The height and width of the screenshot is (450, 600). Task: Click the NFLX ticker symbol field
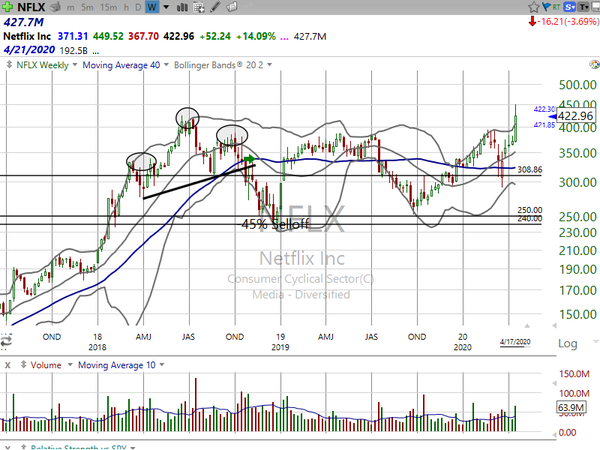point(31,7)
